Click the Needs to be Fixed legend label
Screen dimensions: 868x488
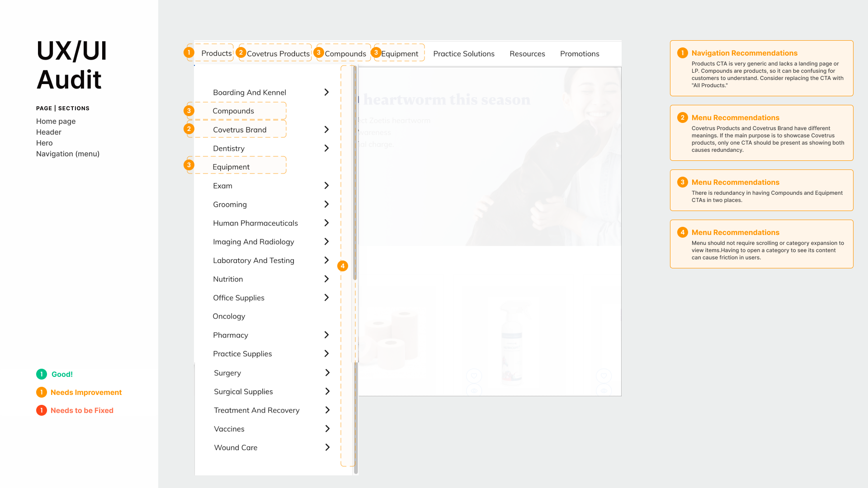(x=82, y=410)
